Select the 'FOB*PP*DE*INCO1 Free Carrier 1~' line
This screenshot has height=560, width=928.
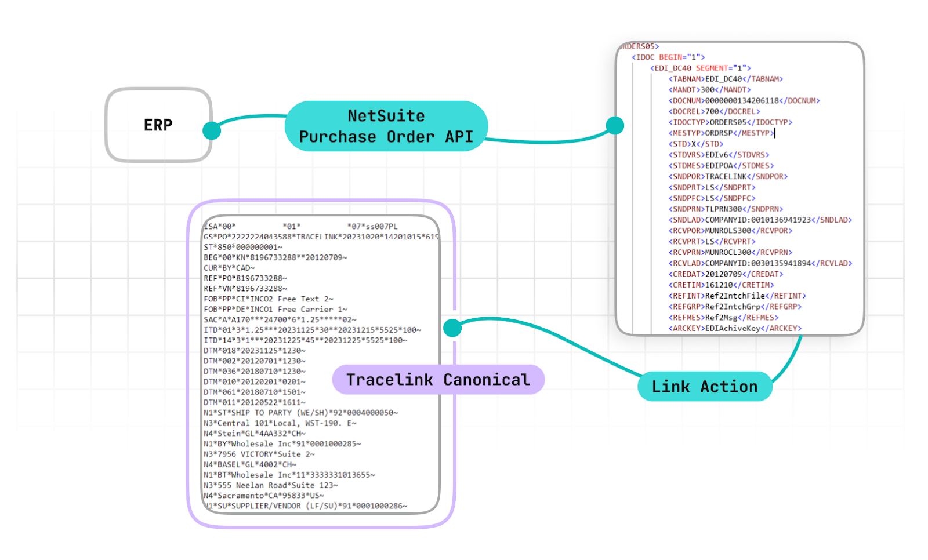(275, 310)
